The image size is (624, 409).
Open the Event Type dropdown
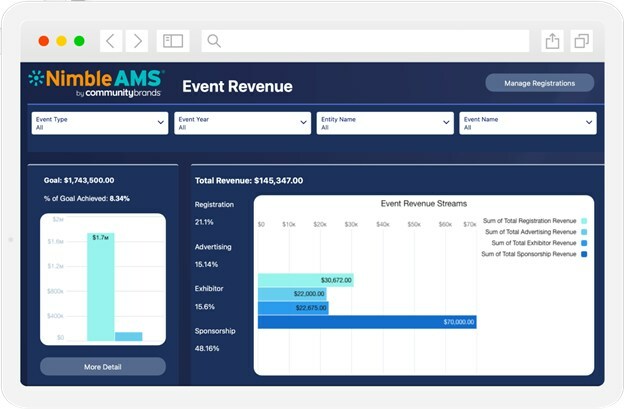(98, 123)
